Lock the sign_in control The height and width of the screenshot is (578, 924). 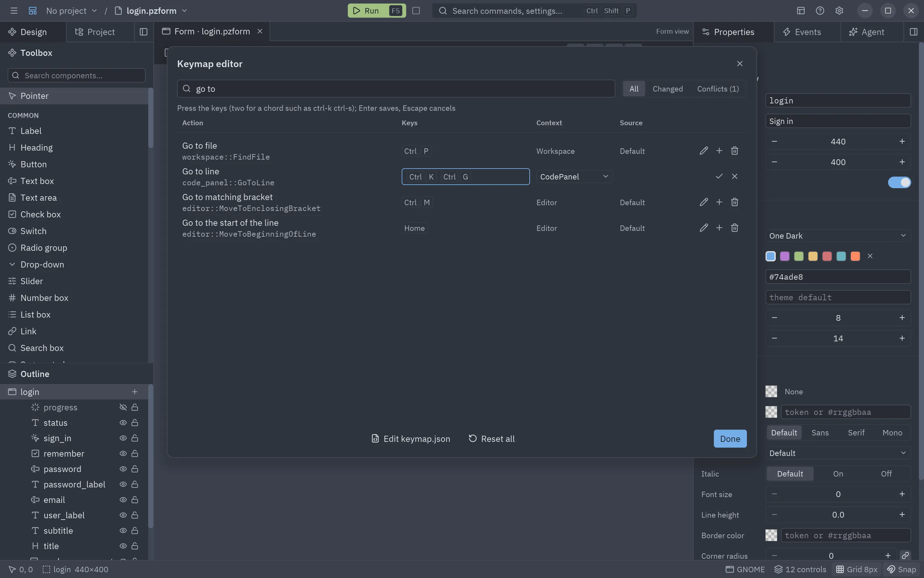click(x=135, y=438)
